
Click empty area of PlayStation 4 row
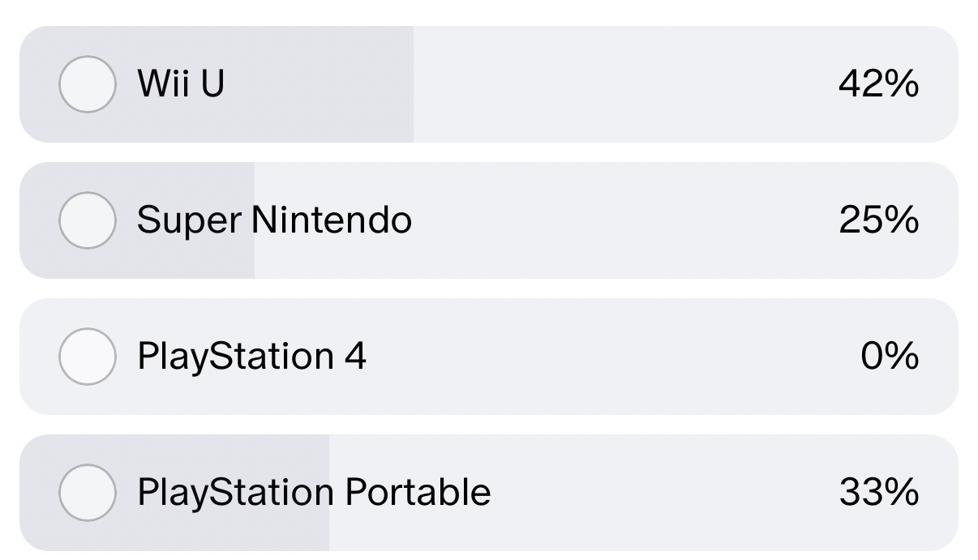point(608,357)
